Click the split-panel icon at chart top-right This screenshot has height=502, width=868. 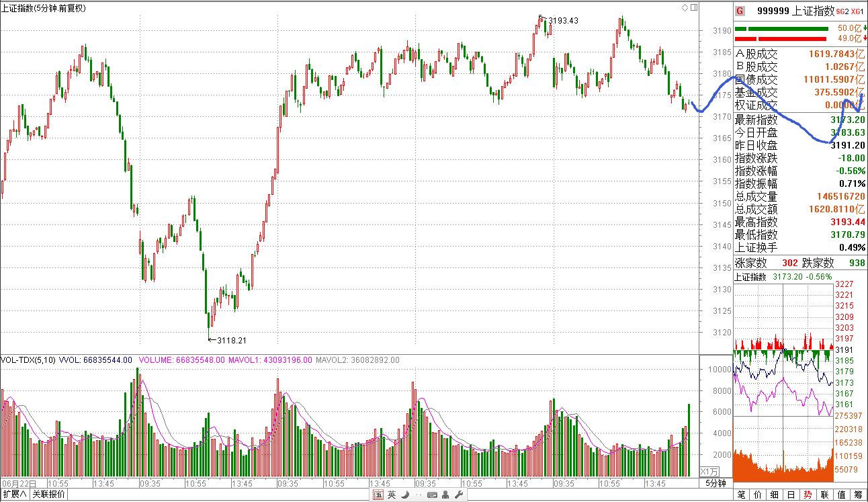(x=693, y=8)
